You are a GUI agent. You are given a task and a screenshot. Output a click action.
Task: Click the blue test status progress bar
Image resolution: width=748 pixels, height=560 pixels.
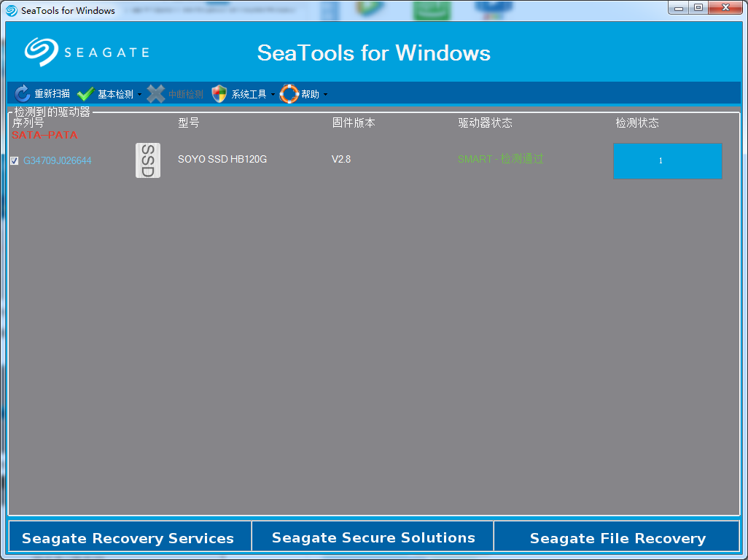667,161
